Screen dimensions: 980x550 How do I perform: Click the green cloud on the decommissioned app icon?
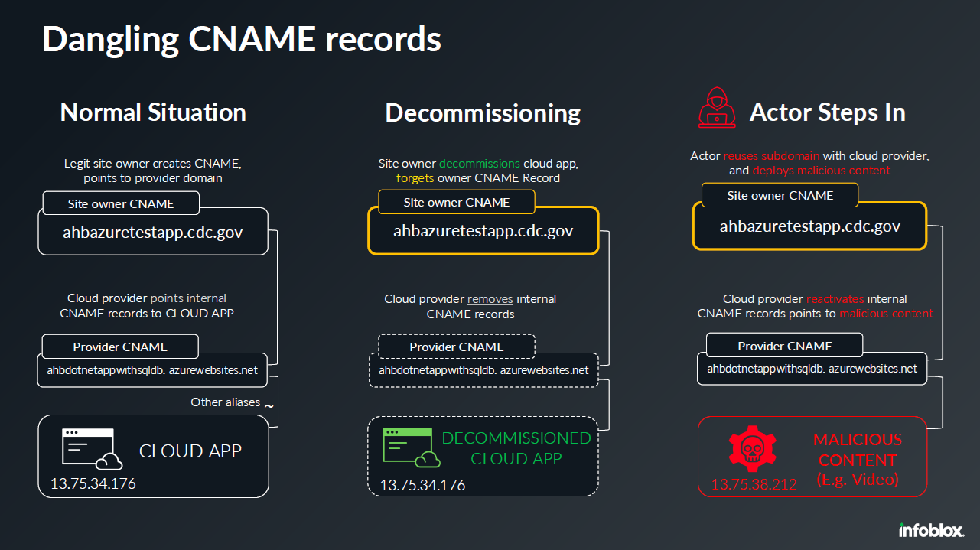coord(428,461)
